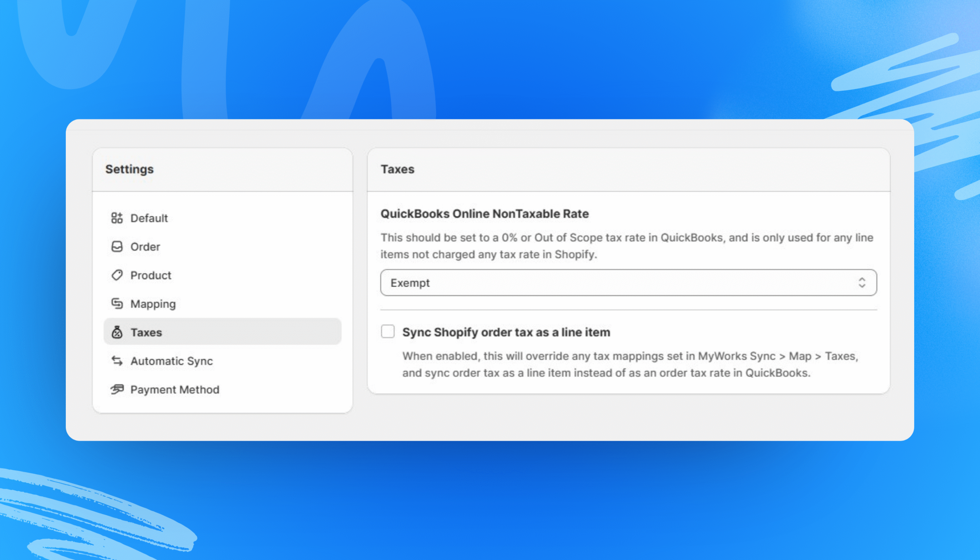The width and height of the screenshot is (980, 560).
Task: Select the Default settings icon
Action: click(116, 218)
